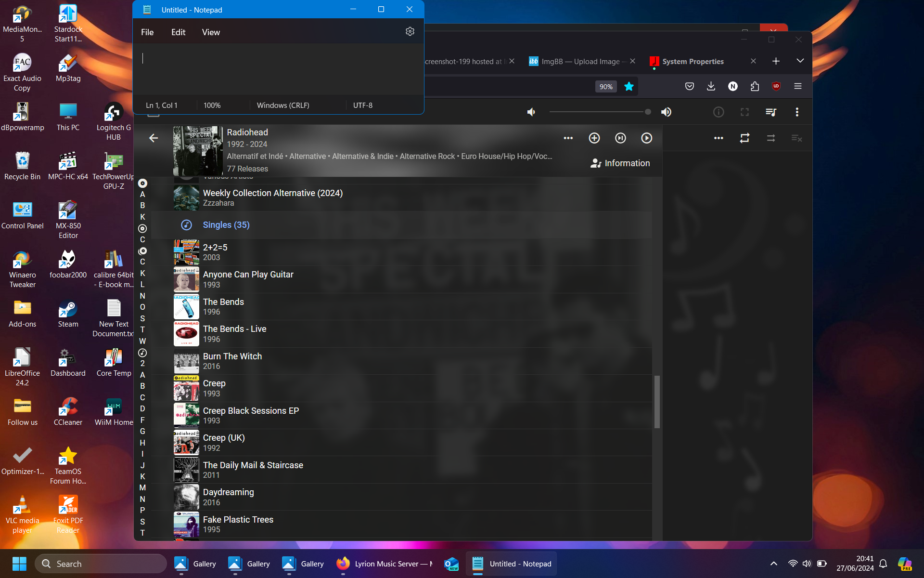This screenshot has width=924, height=578.
Task: Mute volume with left speaker icon
Action: (531, 112)
